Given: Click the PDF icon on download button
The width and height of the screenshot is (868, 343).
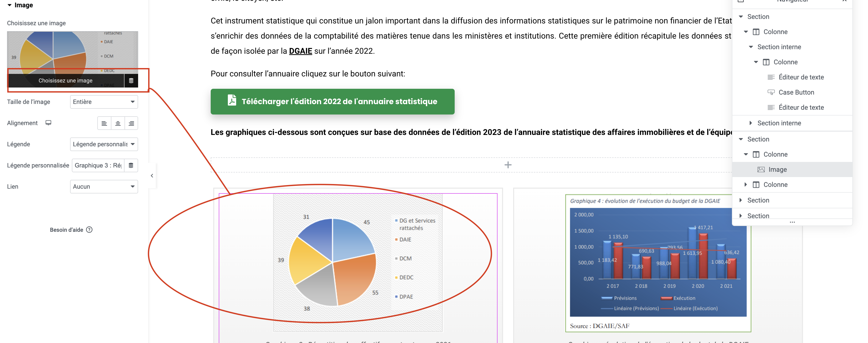Looking at the screenshot, I should pyautogui.click(x=232, y=101).
